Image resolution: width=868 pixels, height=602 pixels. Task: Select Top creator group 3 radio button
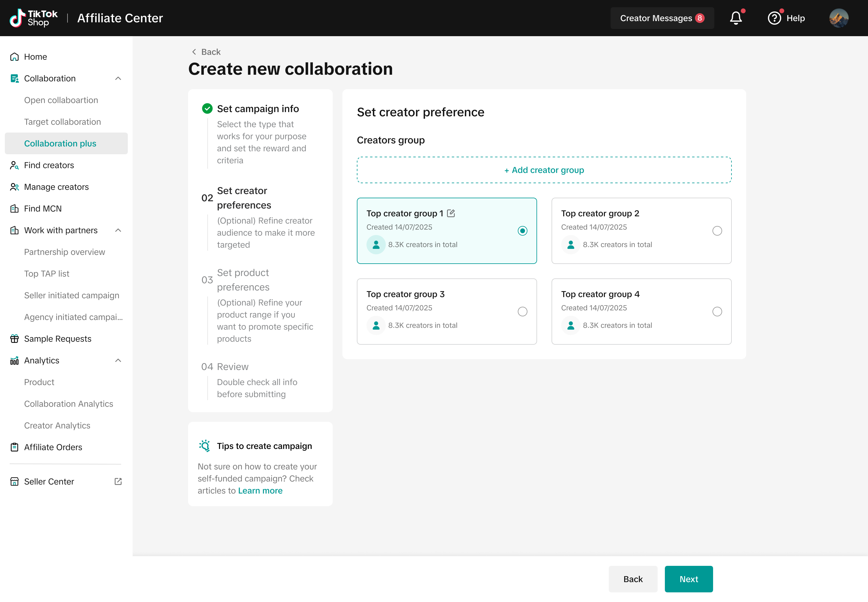[522, 312]
